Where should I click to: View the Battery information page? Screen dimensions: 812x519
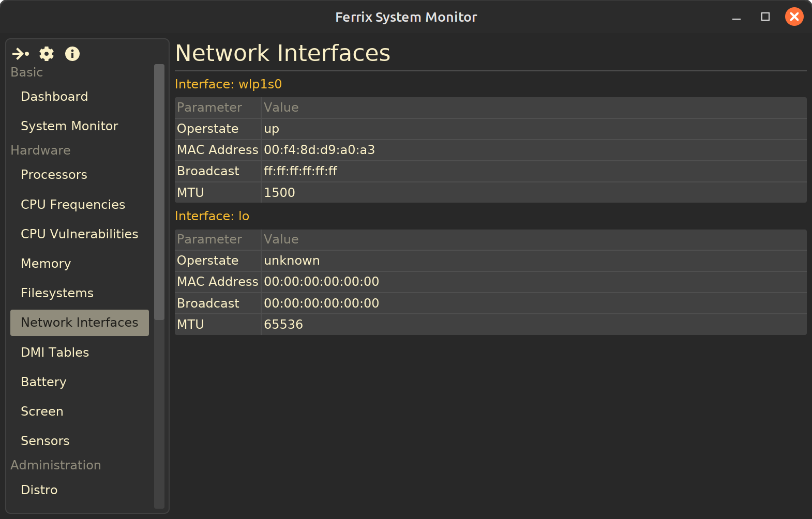coord(43,382)
